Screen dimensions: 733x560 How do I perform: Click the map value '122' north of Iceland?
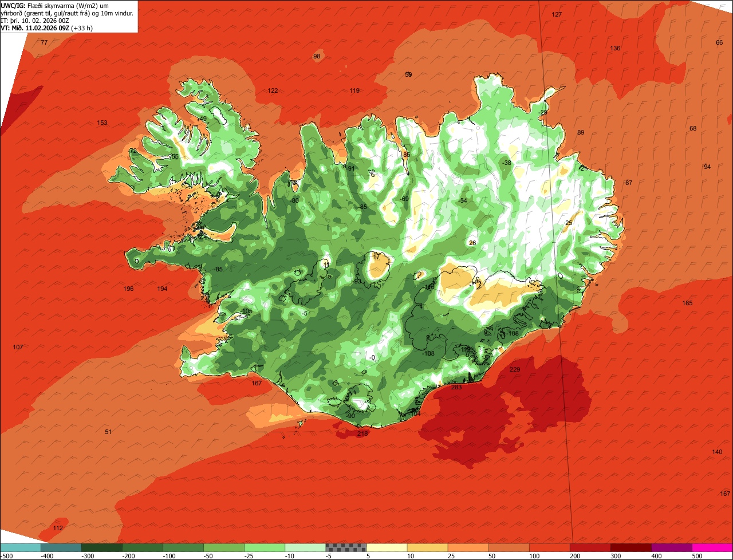(x=273, y=91)
